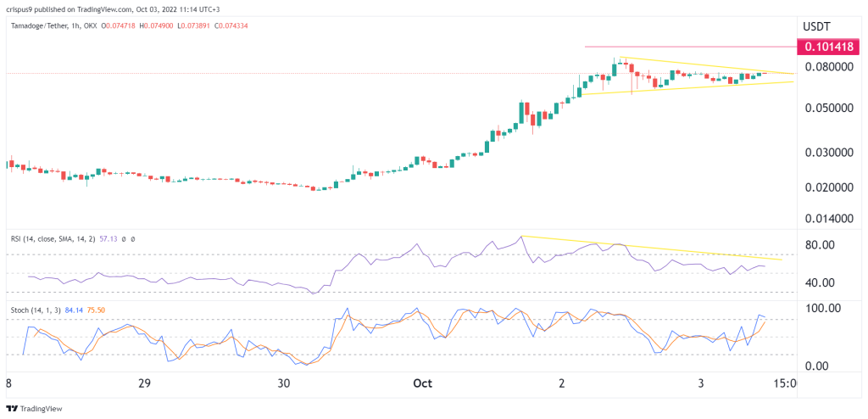The width and height of the screenshot is (868, 419).
Task: Select the yellow RSI divergence trendline
Action: (x=653, y=247)
